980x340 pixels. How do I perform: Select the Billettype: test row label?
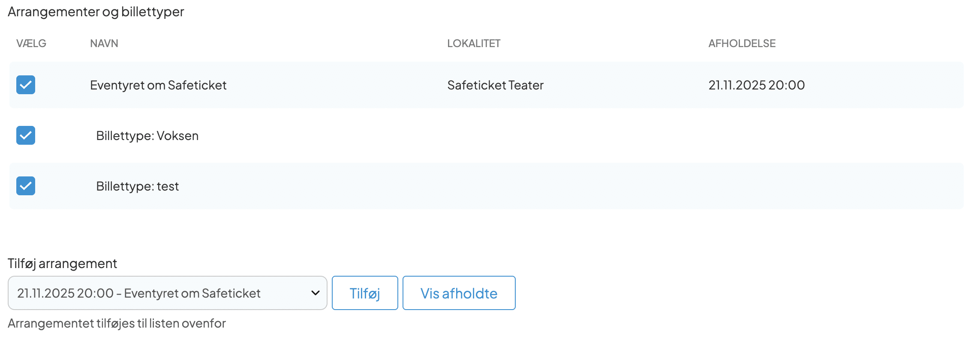coord(137,186)
